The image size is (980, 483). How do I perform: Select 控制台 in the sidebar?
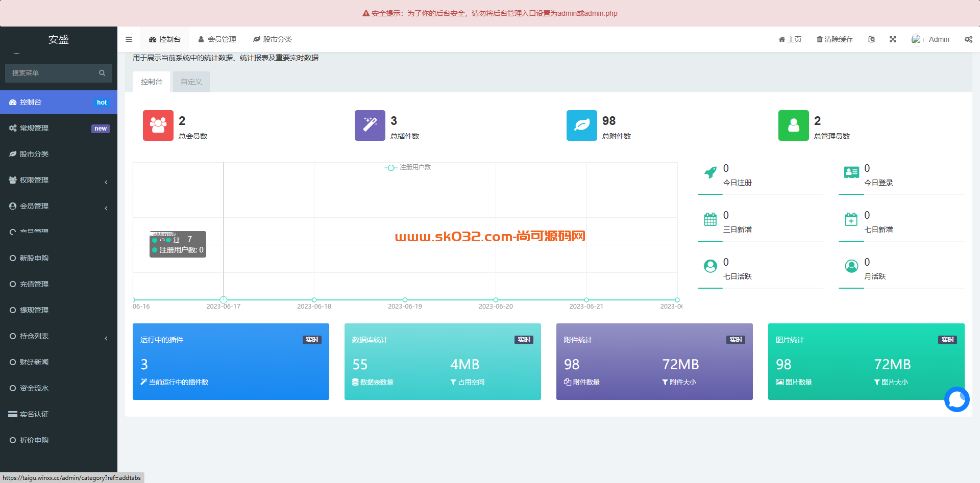click(x=59, y=102)
